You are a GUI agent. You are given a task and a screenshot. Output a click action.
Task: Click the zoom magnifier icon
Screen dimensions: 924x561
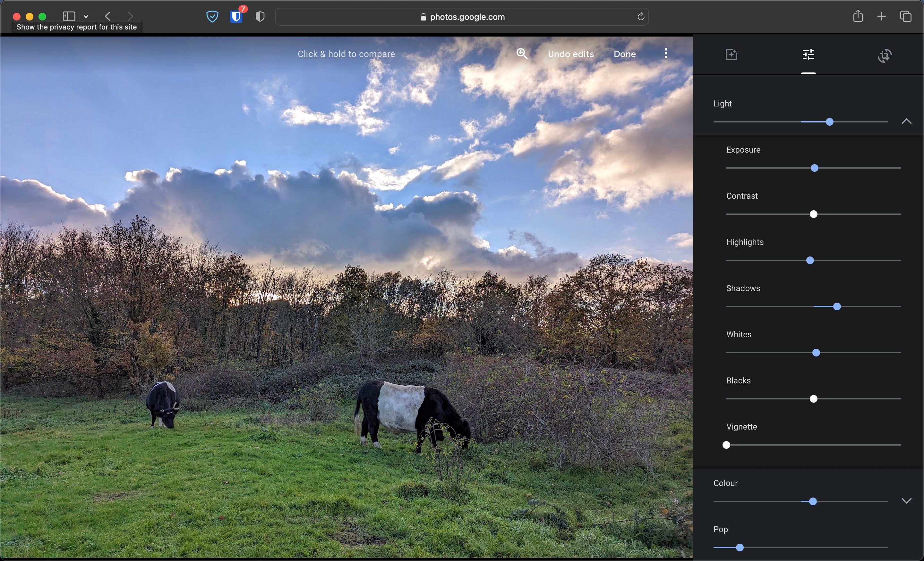click(522, 54)
